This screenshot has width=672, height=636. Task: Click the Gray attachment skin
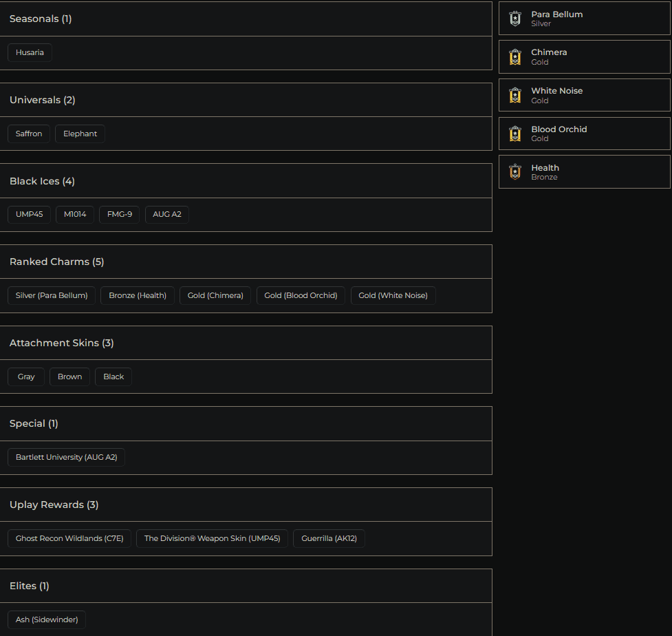coord(25,377)
